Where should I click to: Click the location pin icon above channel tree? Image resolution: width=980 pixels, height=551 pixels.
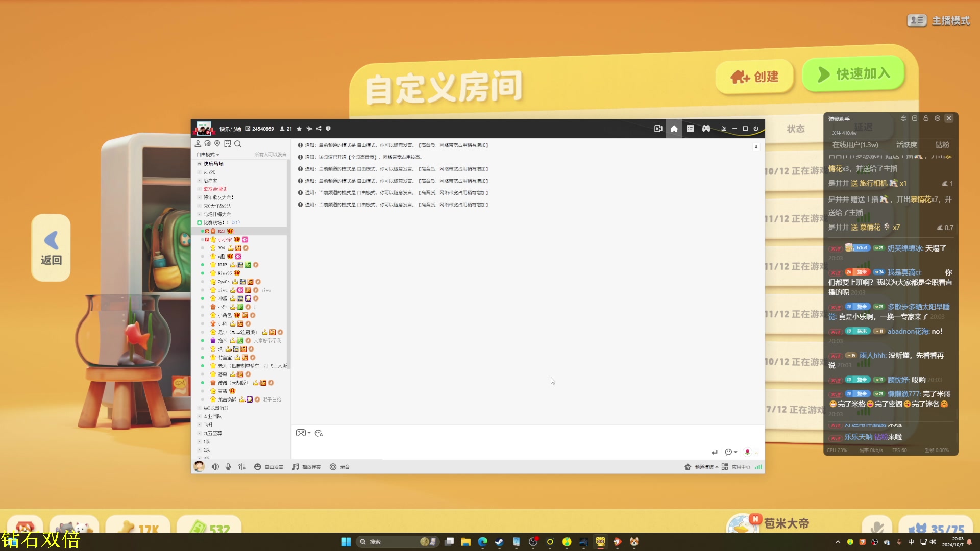click(217, 144)
